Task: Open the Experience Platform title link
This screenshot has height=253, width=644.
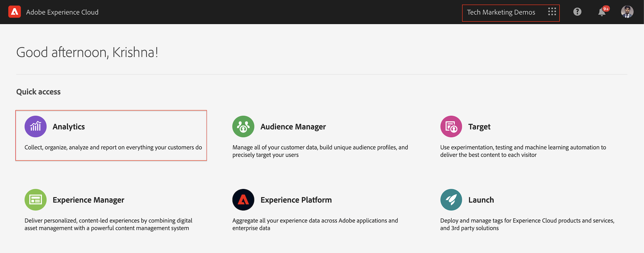Action: tap(296, 200)
